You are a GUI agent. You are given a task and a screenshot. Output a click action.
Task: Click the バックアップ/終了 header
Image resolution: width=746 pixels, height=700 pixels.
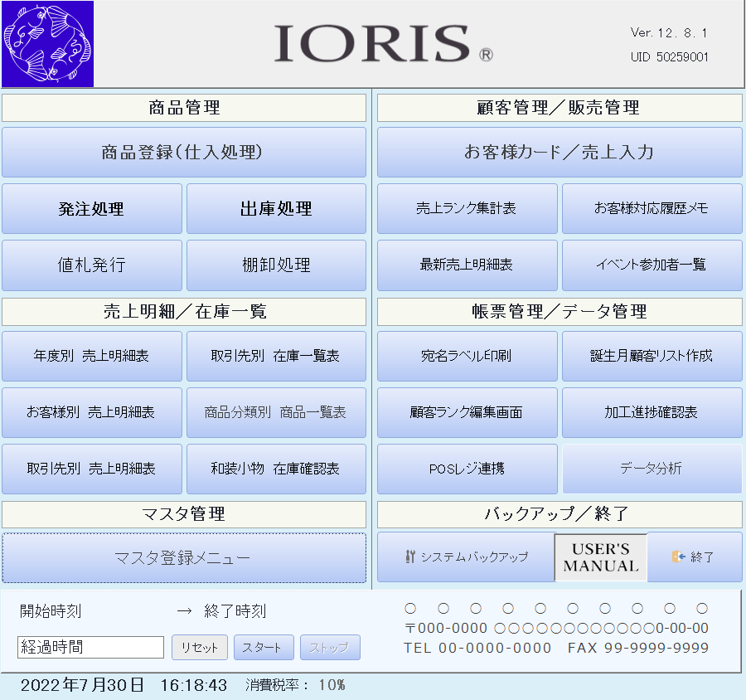[x=559, y=514]
